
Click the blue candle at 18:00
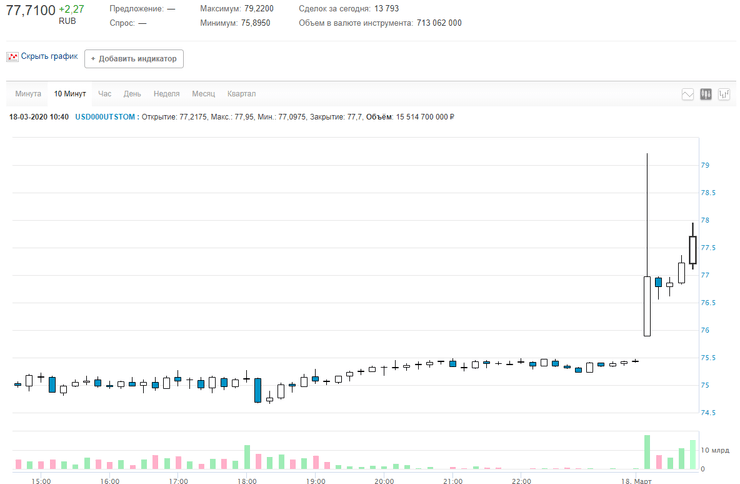pos(258,390)
